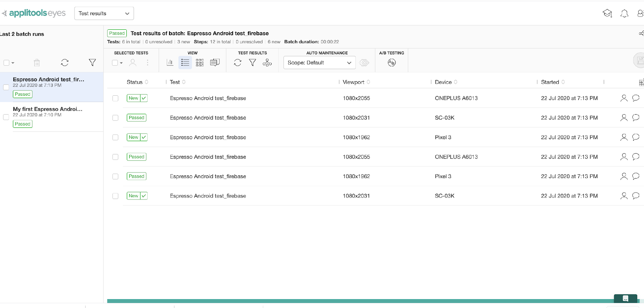The width and height of the screenshot is (644, 308).
Task: Open Espresso Android test_firebase Pixel 3 New test
Action: pos(208,137)
